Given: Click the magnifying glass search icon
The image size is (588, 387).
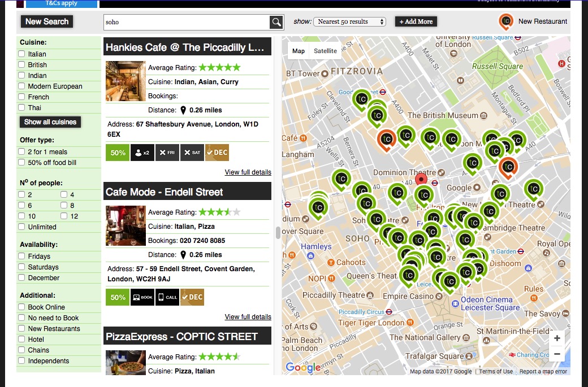Looking at the screenshot, I should tap(276, 22).
